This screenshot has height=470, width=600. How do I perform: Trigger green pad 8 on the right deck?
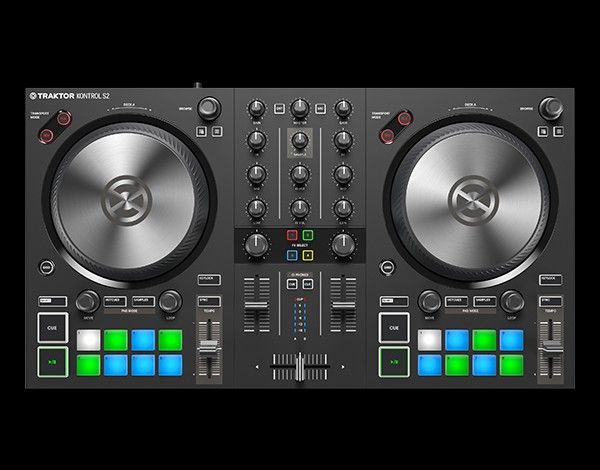512,365
